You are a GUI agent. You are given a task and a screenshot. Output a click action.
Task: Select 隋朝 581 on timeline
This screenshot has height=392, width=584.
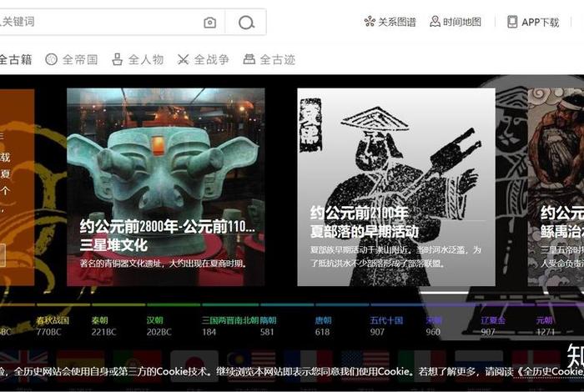click(268, 326)
